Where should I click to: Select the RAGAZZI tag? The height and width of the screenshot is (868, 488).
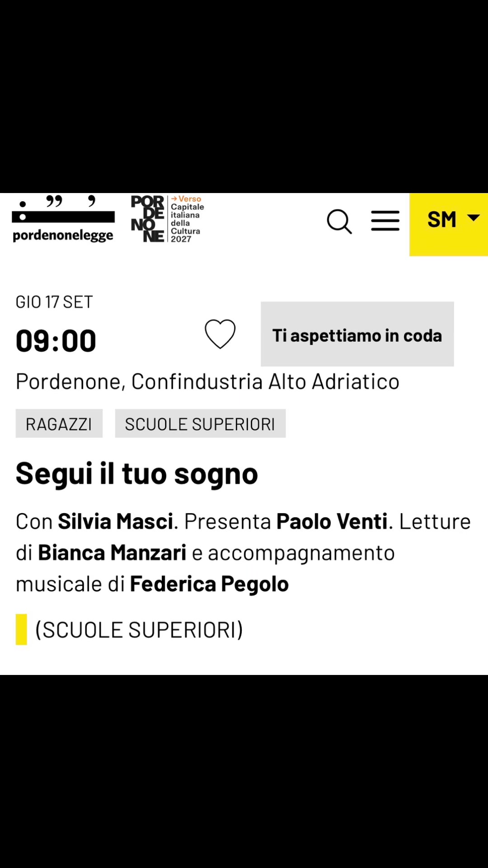tap(59, 424)
